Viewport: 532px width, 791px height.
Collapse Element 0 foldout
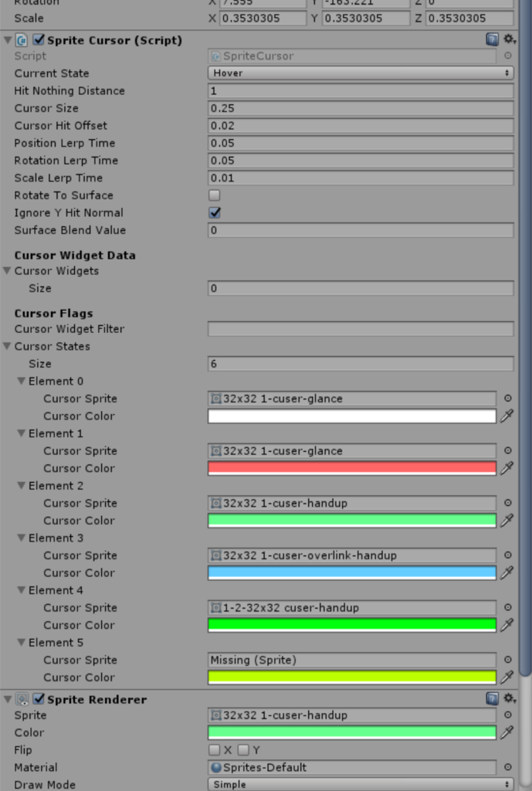pyautogui.click(x=21, y=381)
